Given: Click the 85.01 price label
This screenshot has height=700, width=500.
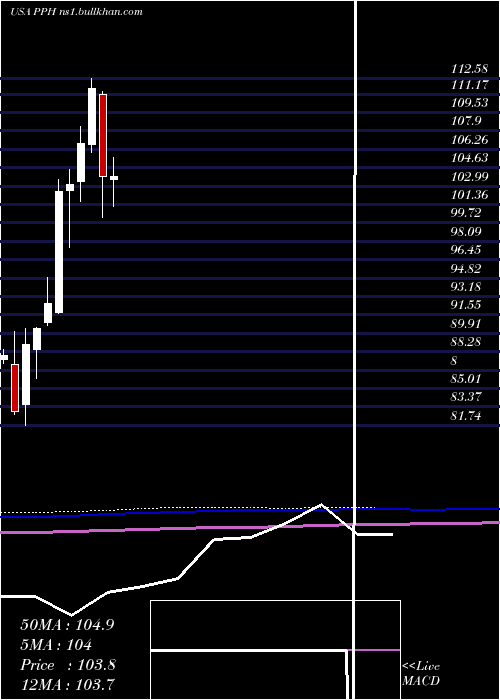Looking at the screenshot, I should click(466, 379).
